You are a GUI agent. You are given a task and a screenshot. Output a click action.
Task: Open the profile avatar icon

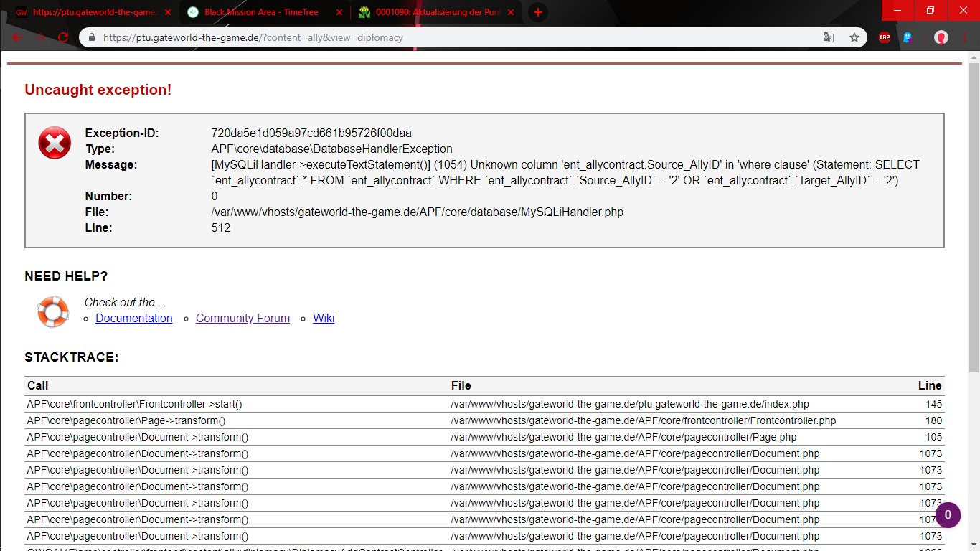click(941, 38)
